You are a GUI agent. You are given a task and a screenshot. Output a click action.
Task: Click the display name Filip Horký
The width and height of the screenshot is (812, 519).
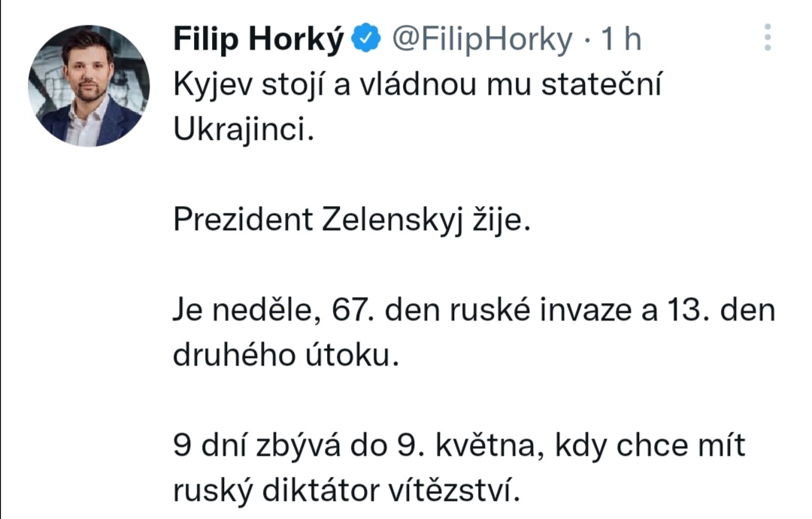click(x=258, y=38)
